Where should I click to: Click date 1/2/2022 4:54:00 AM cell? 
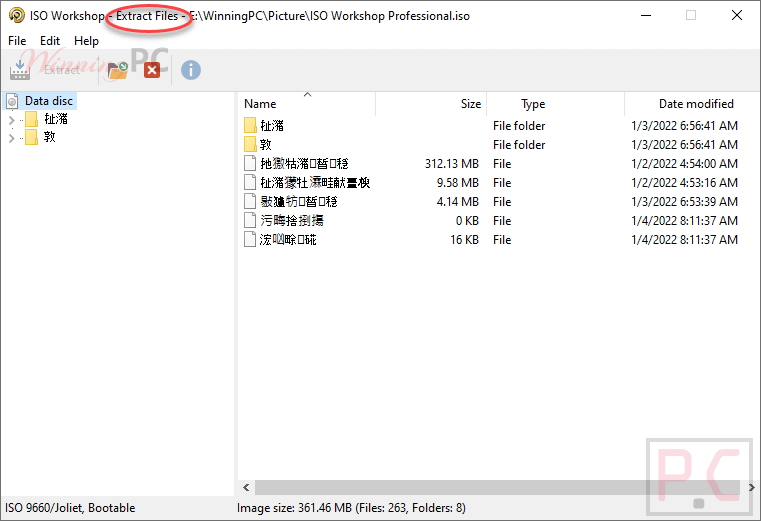pyautogui.click(x=684, y=164)
